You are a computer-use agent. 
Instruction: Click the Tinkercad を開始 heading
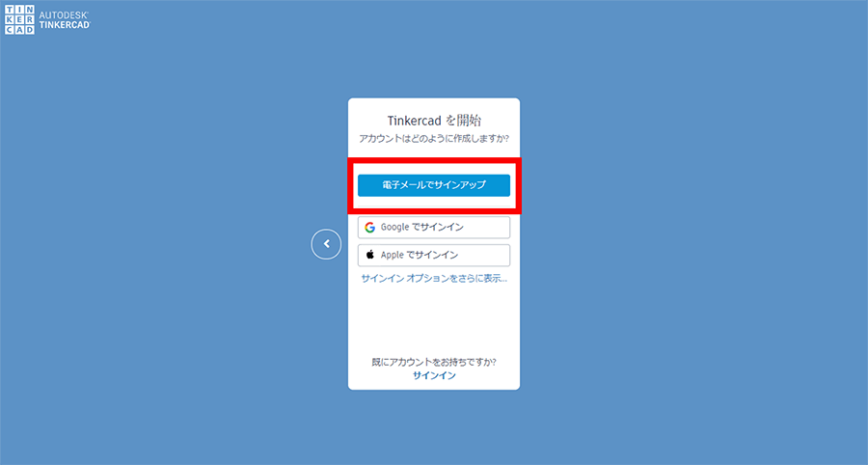click(434, 121)
